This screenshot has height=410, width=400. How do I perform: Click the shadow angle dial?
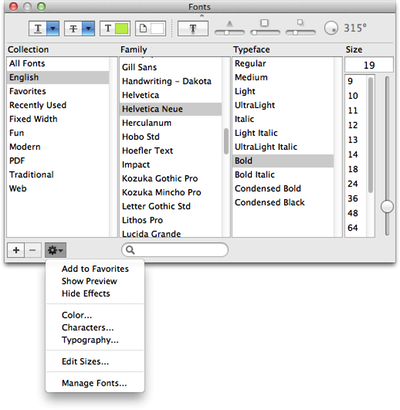click(331, 28)
